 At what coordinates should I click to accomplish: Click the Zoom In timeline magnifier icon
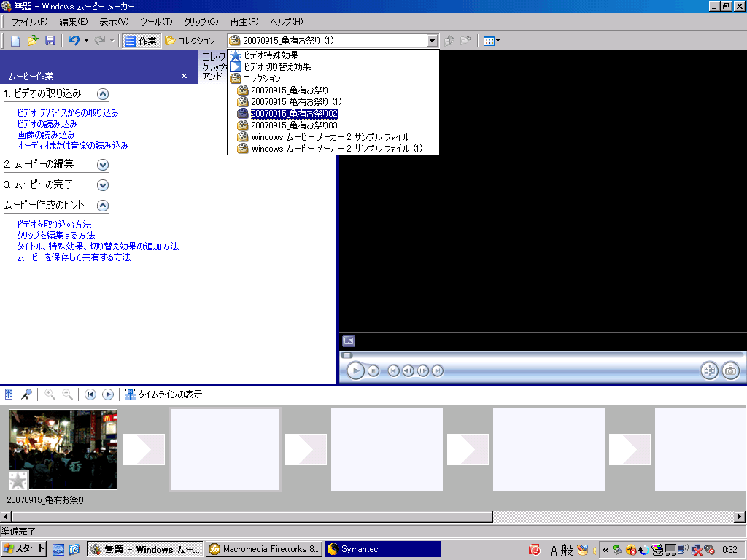point(50,394)
